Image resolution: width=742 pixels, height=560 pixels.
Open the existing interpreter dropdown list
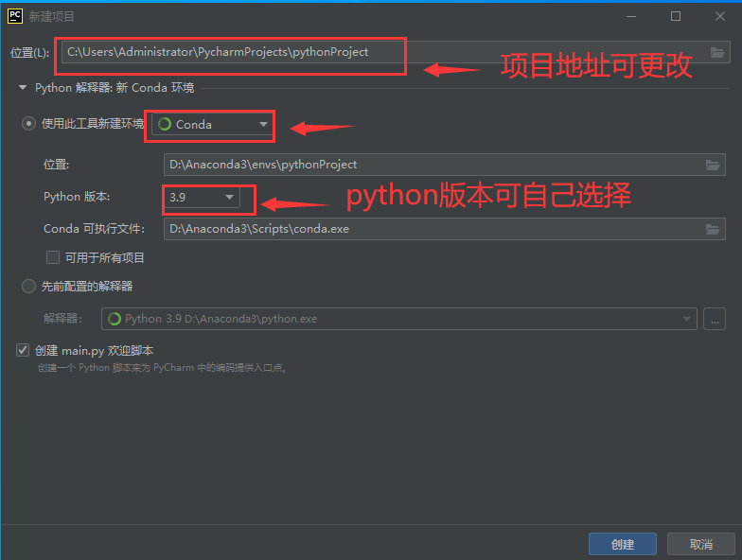(399, 319)
